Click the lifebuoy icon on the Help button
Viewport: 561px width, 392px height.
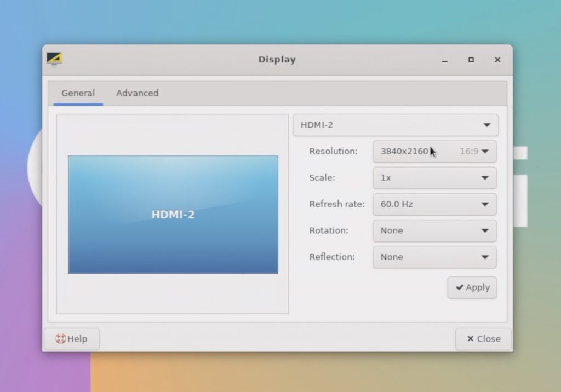tap(61, 339)
